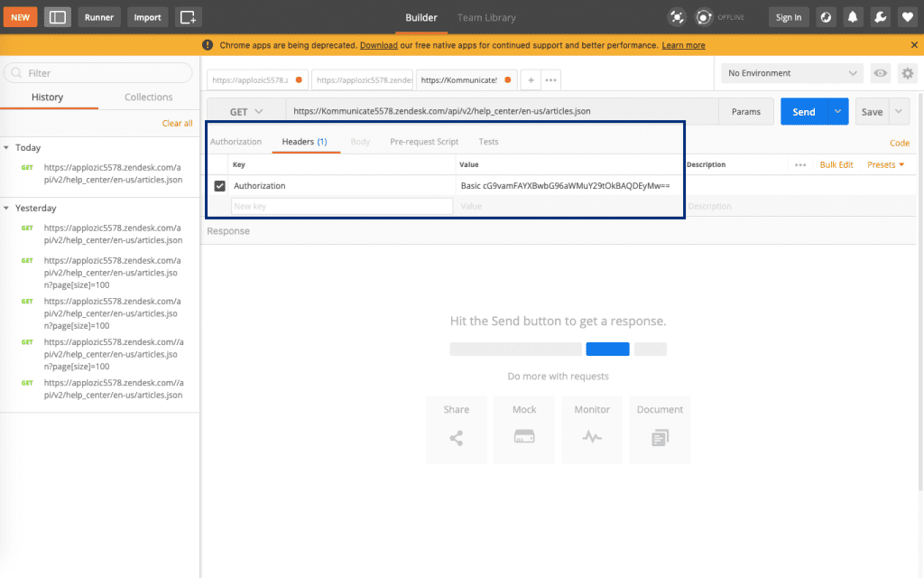Collapse the Yesterday history group
This screenshot has width=924, height=578.
(6, 209)
